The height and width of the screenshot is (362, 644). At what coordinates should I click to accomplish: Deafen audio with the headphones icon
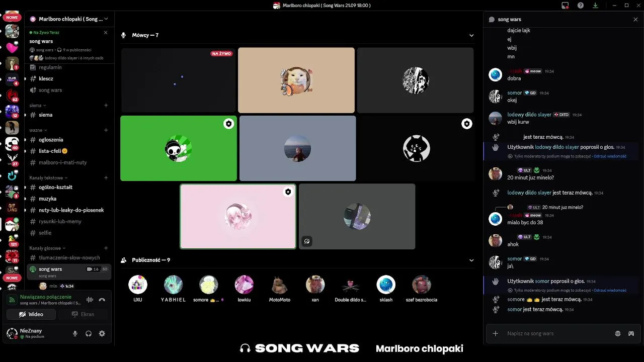[x=89, y=333]
